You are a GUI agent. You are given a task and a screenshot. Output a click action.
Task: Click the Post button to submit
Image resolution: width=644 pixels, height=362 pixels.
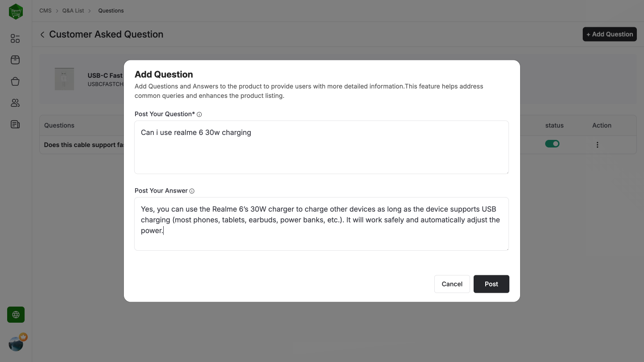[491, 284]
